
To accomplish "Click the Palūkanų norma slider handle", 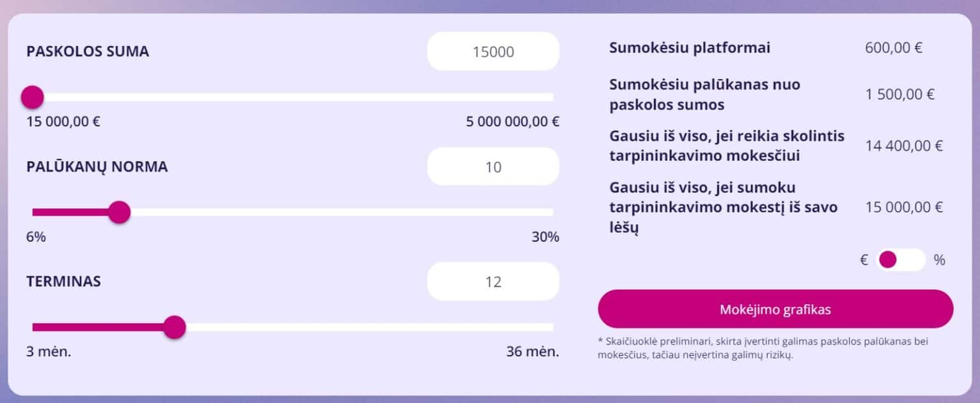I will click(119, 212).
